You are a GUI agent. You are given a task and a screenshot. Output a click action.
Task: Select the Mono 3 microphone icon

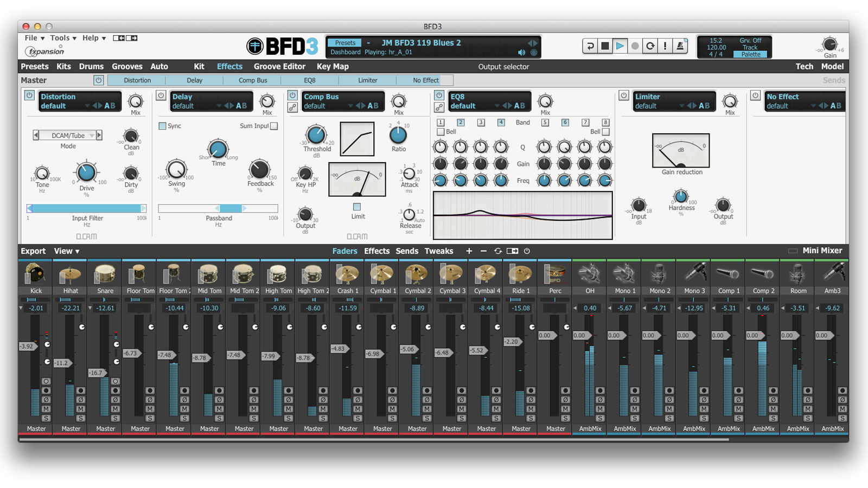pyautogui.click(x=694, y=274)
